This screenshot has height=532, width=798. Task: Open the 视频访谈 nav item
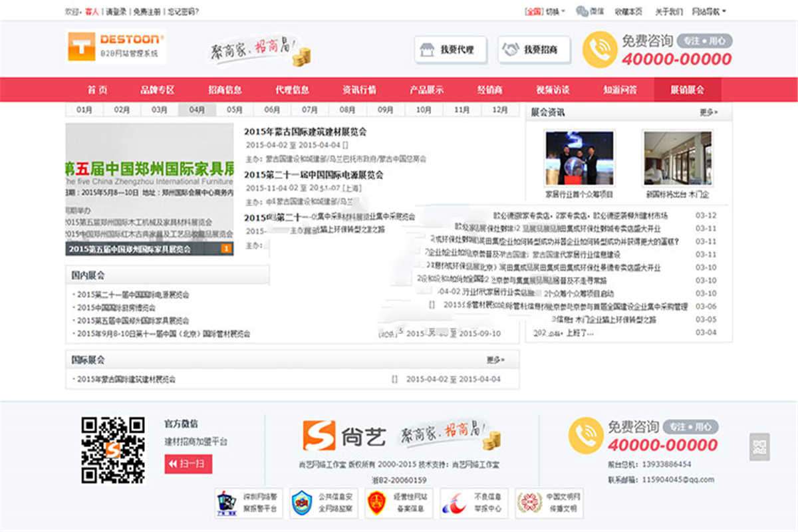coord(553,90)
